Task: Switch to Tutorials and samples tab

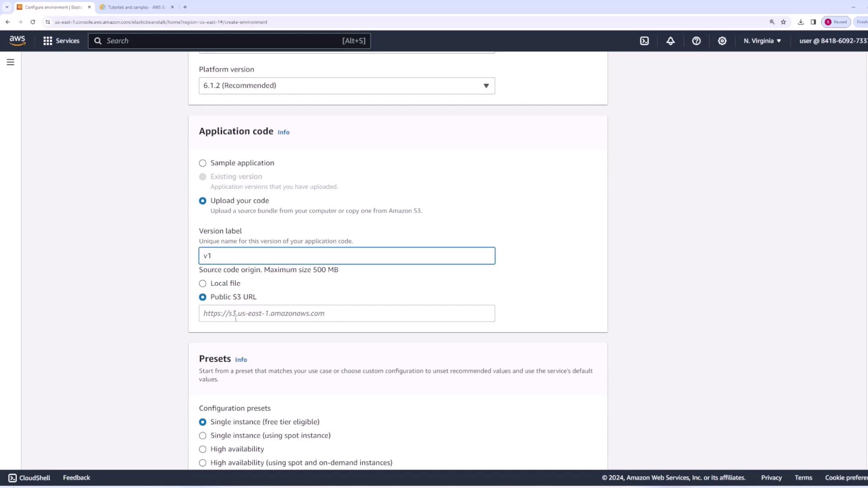Action: tap(136, 7)
